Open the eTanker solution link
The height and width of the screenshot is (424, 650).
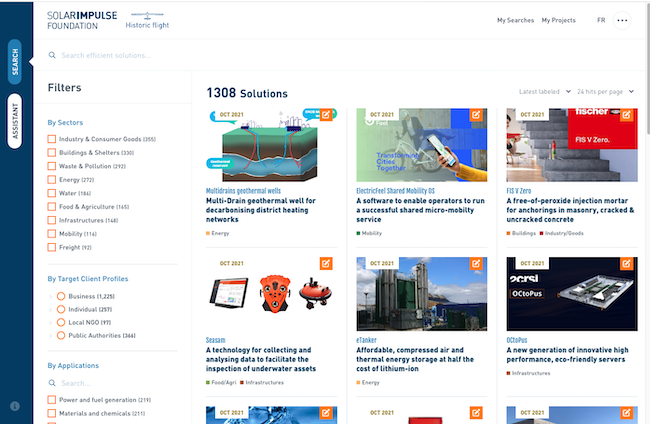(x=366, y=340)
